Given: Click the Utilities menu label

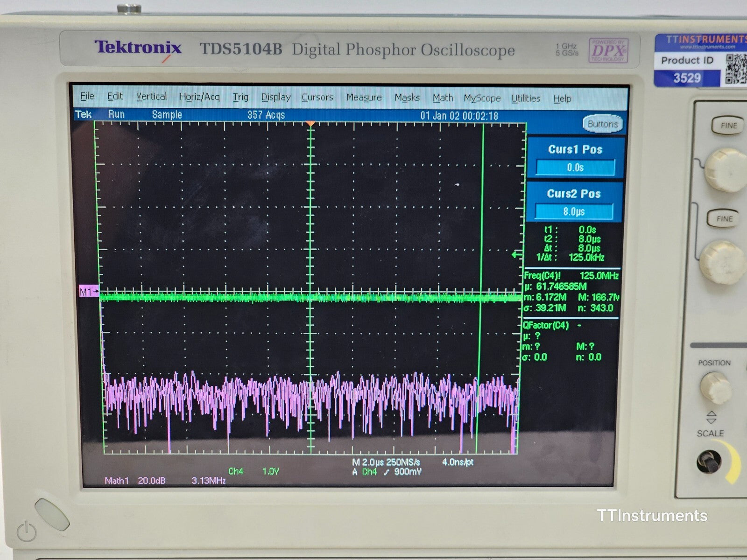Looking at the screenshot, I should coord(525,98).
